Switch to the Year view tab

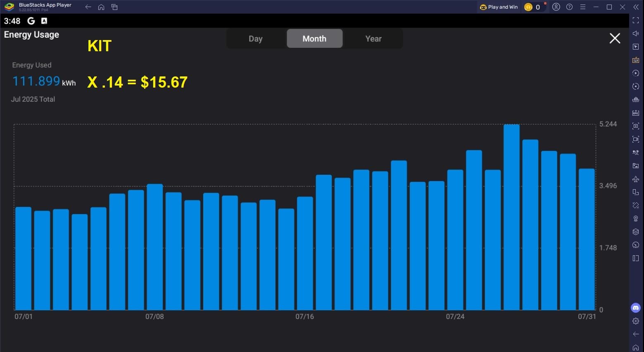tap(373, 38)
